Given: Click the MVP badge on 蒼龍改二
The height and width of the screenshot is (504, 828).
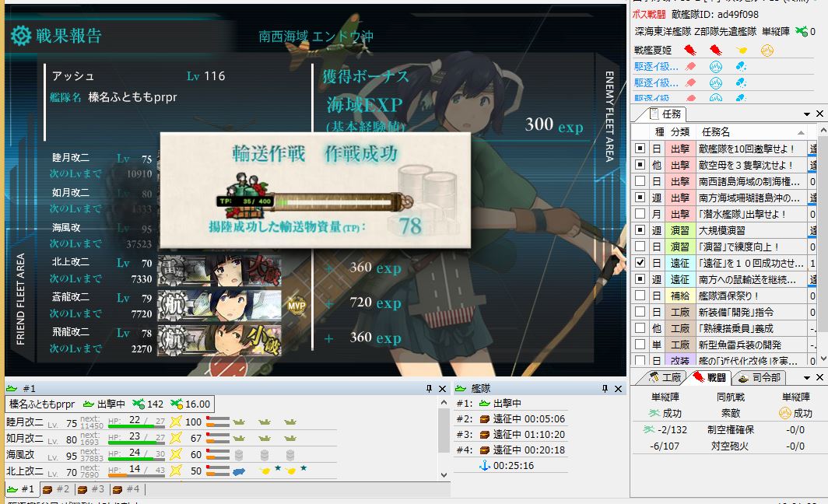Looking at the screenshot, I should [296, 305].
